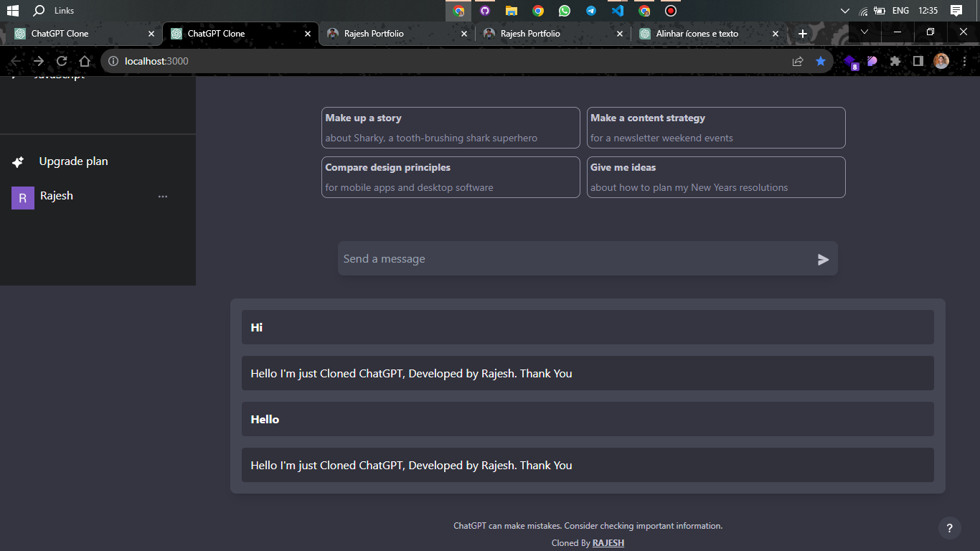
Task: Open GitHub Desktop from the taskbar
Action: [x=485, y=11]
